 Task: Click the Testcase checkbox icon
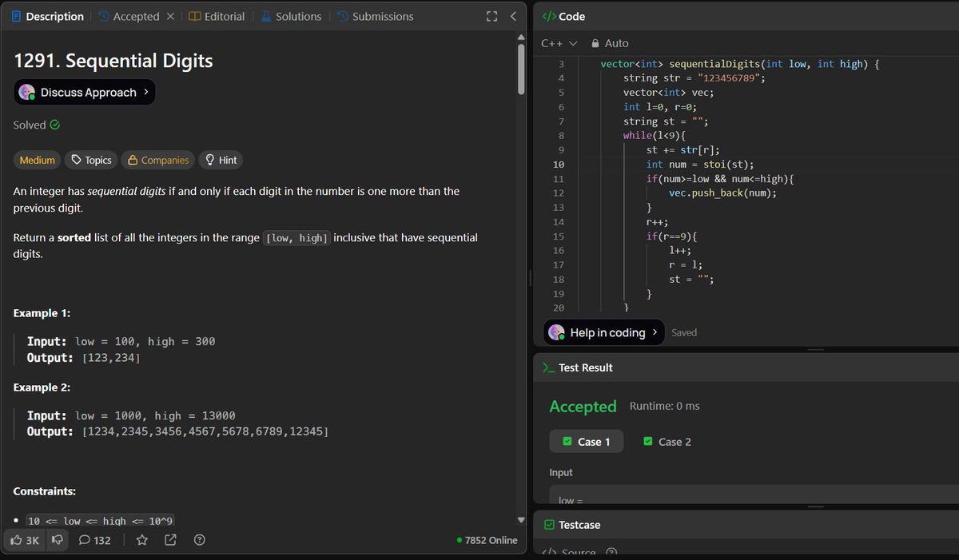[x=548, y=525]
